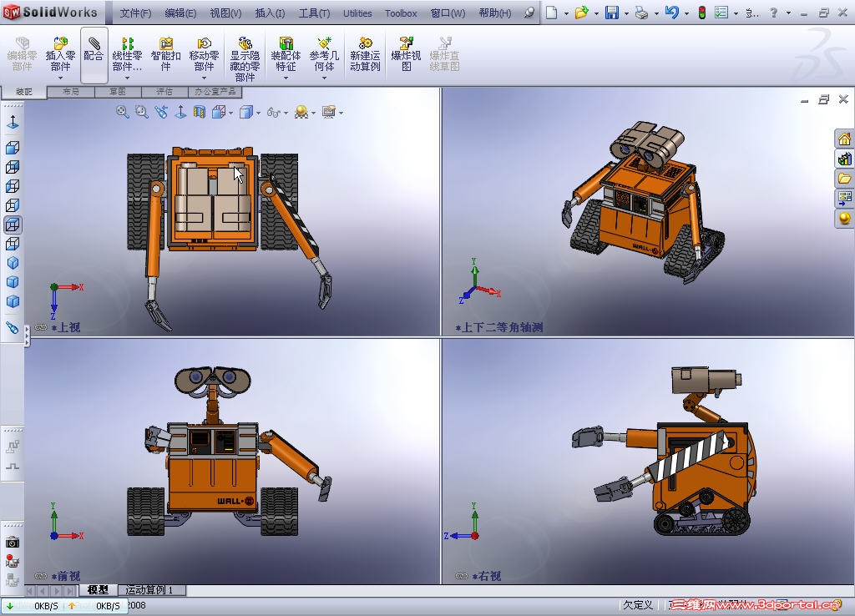
Task: Select the Right view cube icon
Action: (13, 205)
